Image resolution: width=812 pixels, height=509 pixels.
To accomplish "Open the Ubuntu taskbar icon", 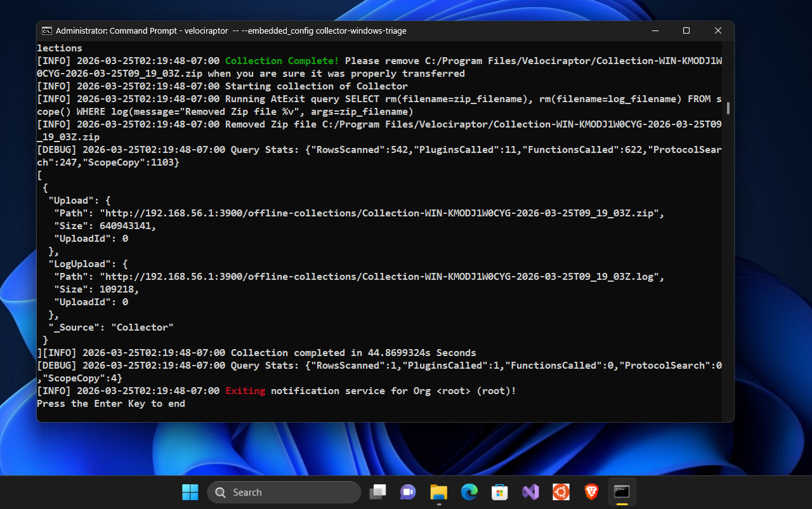I will coord(561,492).
